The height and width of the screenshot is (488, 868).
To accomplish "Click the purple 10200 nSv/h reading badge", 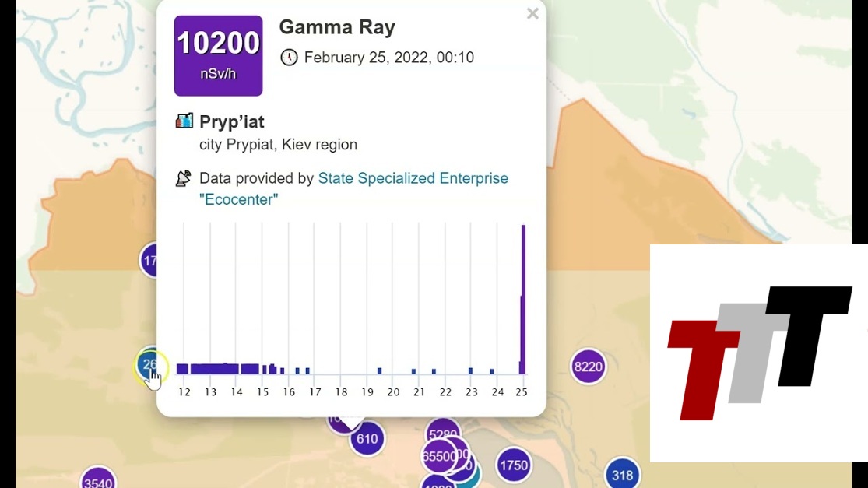I will (x=218, y=55).
